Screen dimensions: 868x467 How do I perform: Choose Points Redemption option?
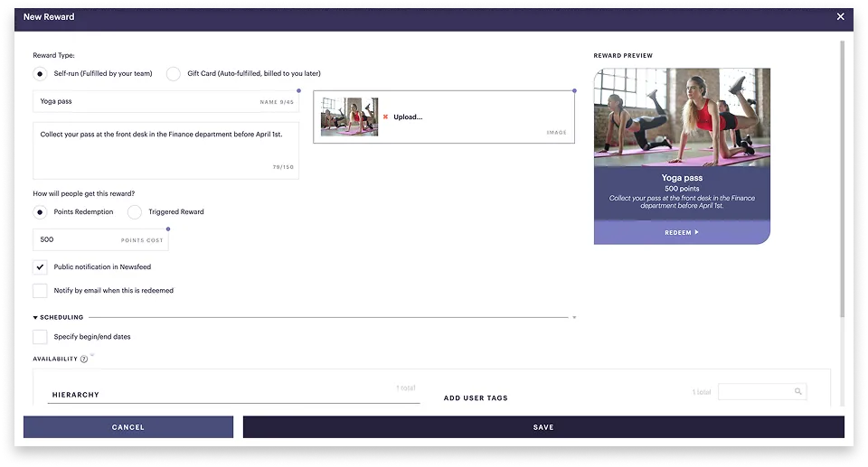[40, 212]
